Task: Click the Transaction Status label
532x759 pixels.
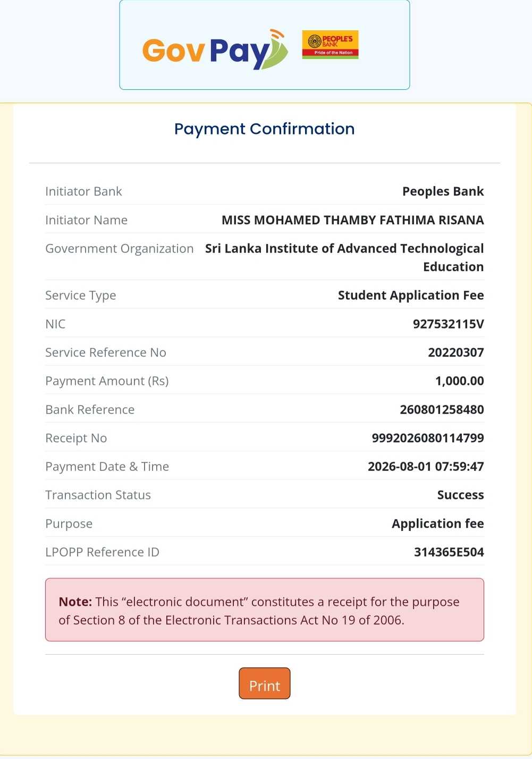Action: [98, 495]
